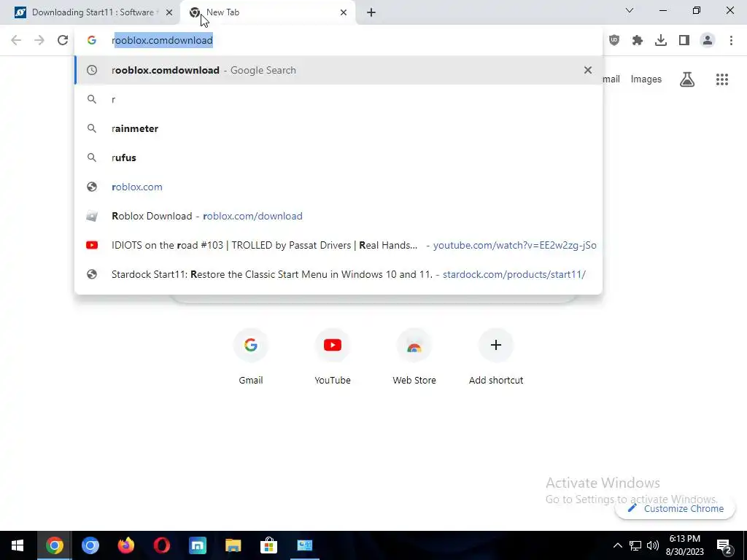Image resolution: width=747 pixels, height=560 pixels.
Task: Click the Customize Chrome button
Action: tap(675, 508)
